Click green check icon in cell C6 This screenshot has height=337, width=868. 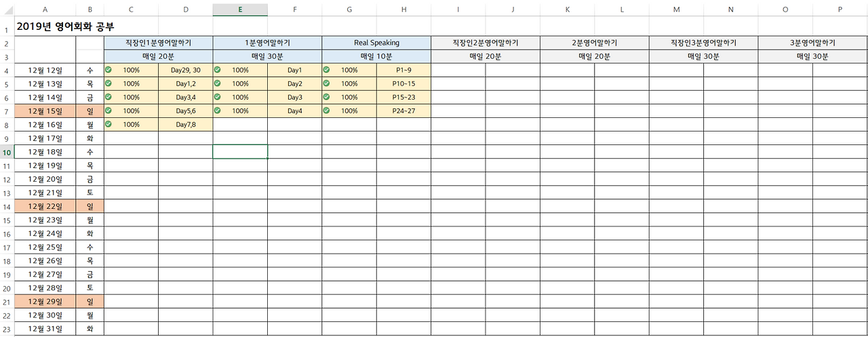point(108,97)
